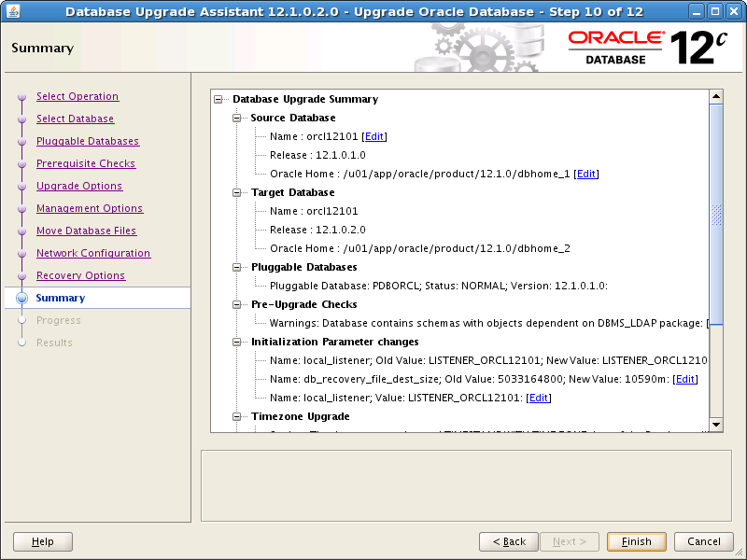Collapse the Pre-Upgrade Checks node
The image size is (747, 560).
click(x=237, y=304)
